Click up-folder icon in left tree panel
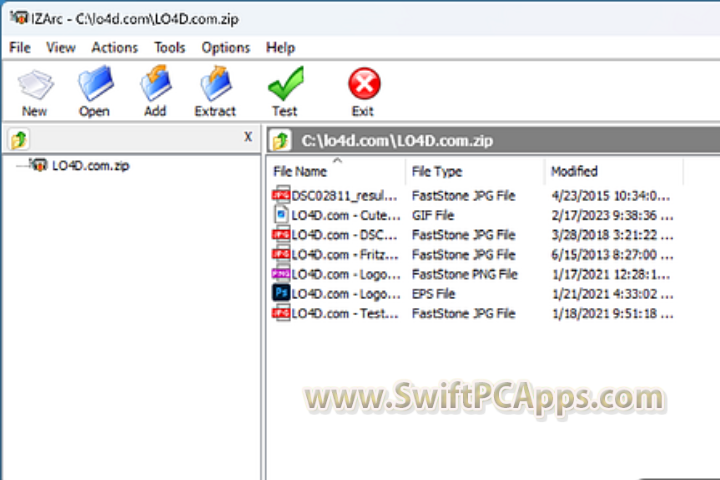The image size is (720, 480). tap(19, 139)
